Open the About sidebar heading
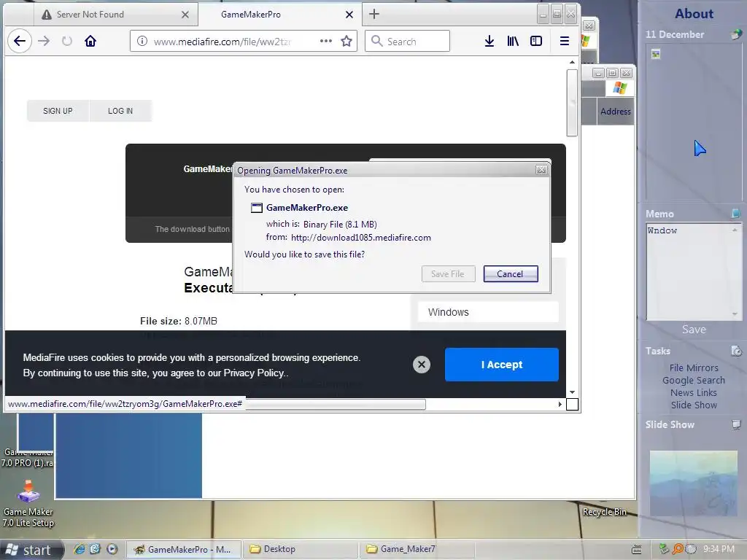This screenshot has width=747, height=560. (694, 14)
